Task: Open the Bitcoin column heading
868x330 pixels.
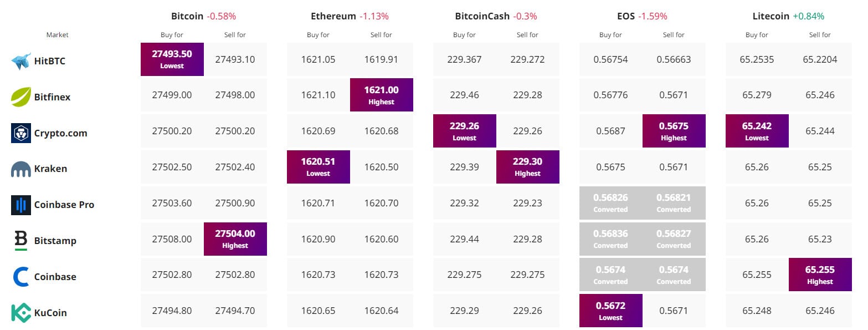Action: 187,16
